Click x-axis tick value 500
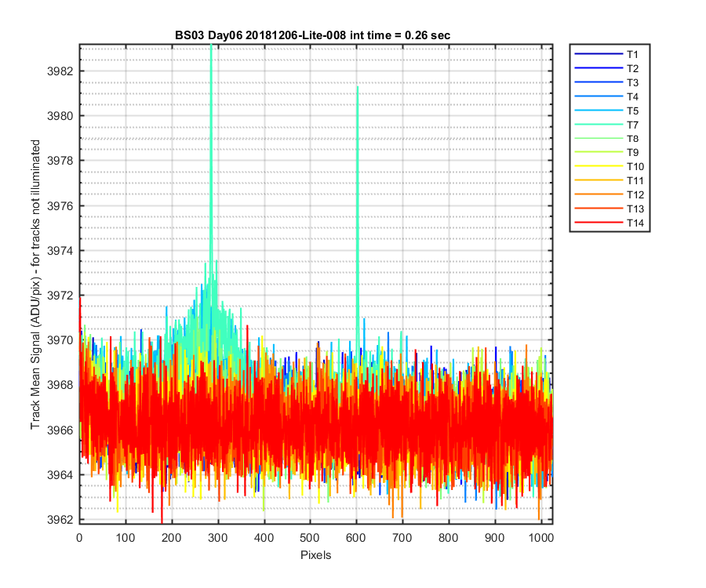 tap(310, 538)
